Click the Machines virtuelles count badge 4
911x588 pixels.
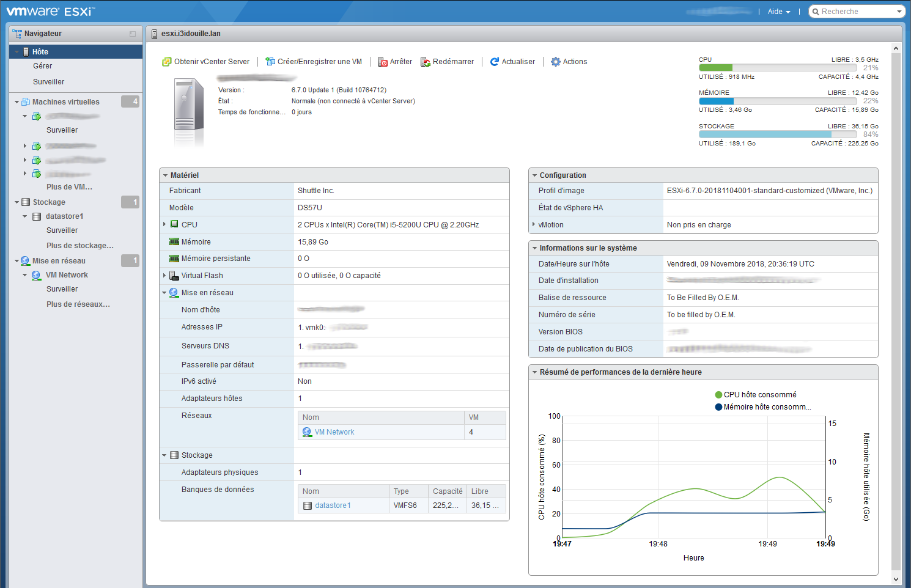130,101
